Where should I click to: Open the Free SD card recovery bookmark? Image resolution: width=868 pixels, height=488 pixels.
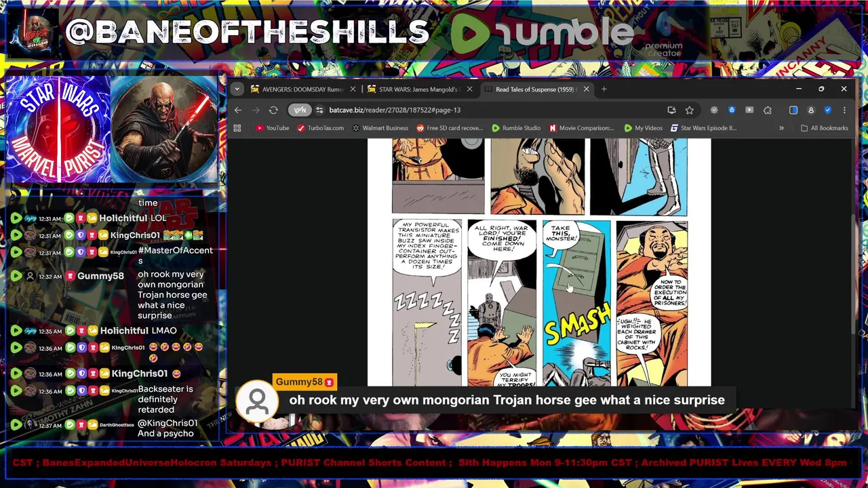[449, 128]
